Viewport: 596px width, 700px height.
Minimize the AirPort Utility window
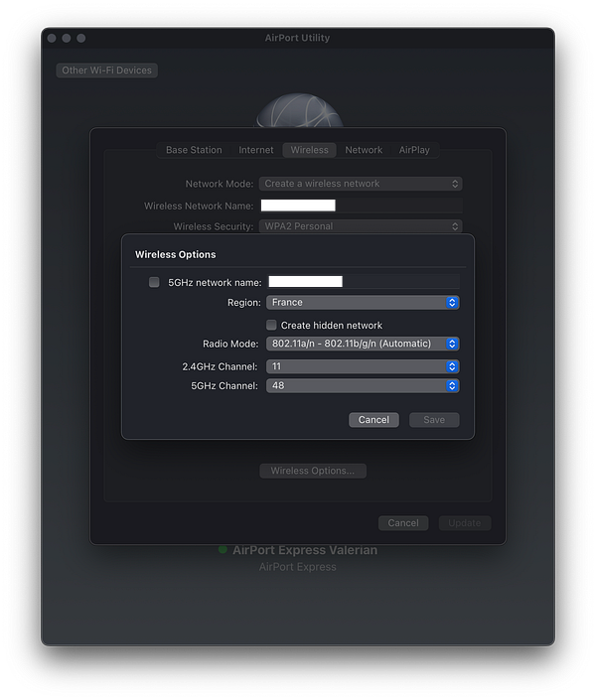tap(67, 38)
